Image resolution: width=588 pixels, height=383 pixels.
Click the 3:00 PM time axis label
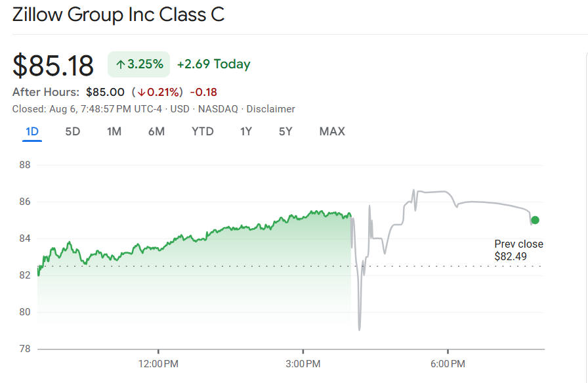tap(303, 363)
